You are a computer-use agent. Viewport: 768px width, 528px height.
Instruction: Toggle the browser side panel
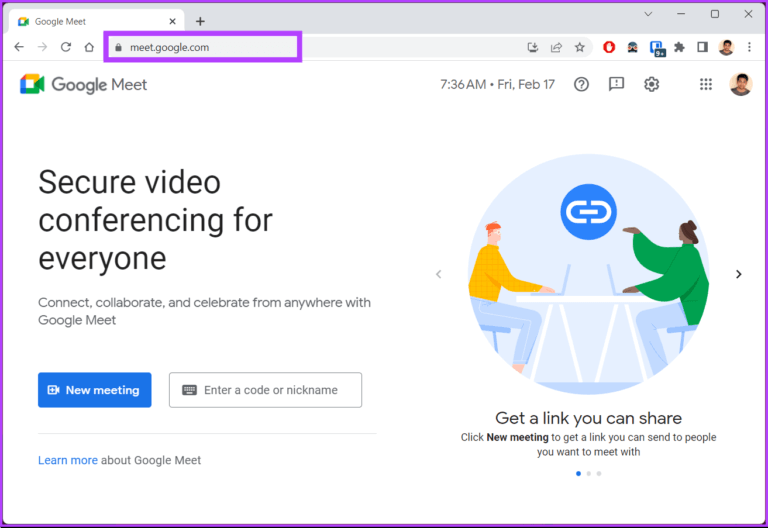coord(703,47)
